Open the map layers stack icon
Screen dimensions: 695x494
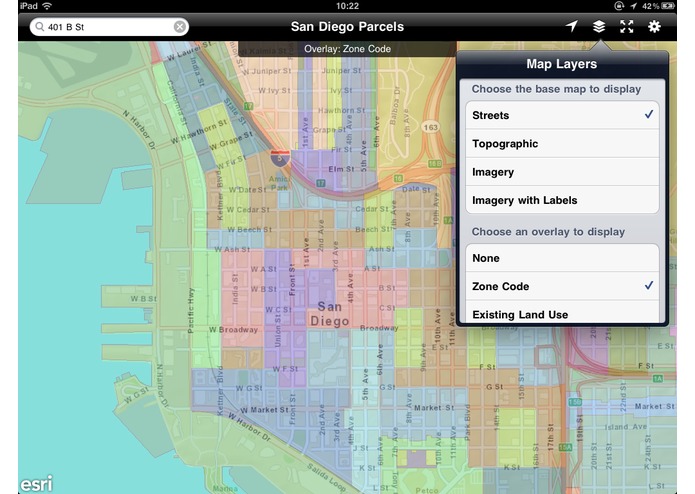pyautogui.click(x=599, y=27)
